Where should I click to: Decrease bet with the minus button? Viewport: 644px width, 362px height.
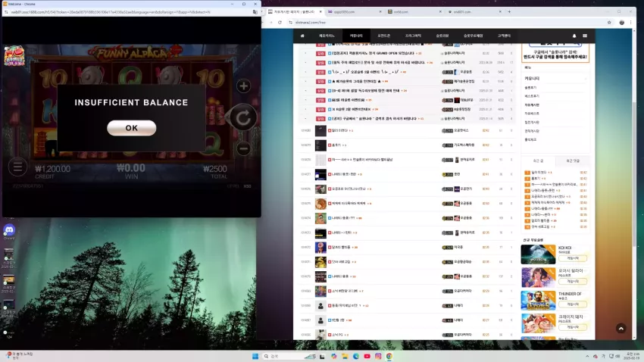243,148
